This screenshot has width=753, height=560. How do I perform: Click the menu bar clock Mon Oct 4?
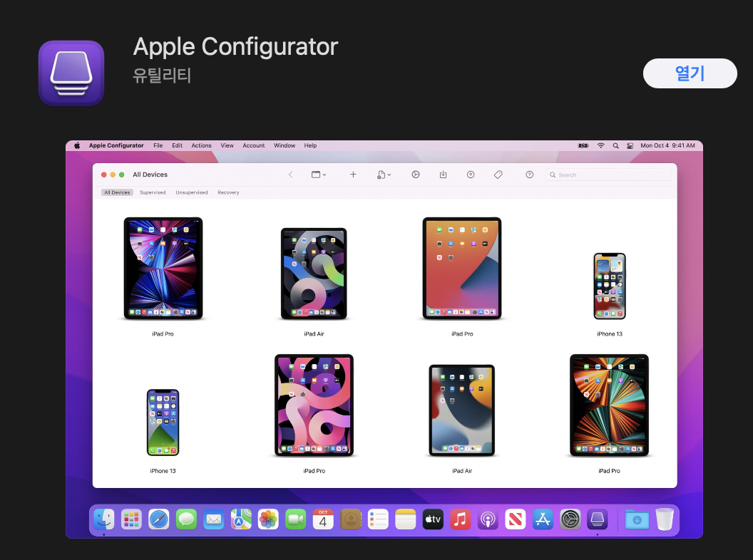pos(667,145)
